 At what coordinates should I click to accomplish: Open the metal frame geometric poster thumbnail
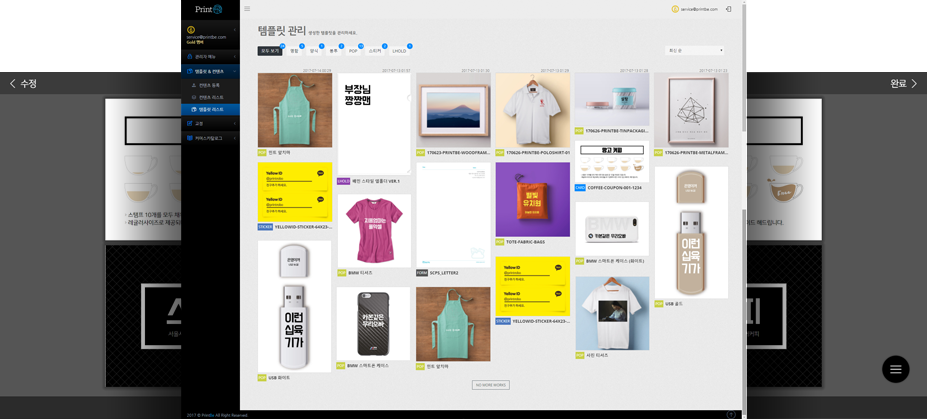pos(691,110)
